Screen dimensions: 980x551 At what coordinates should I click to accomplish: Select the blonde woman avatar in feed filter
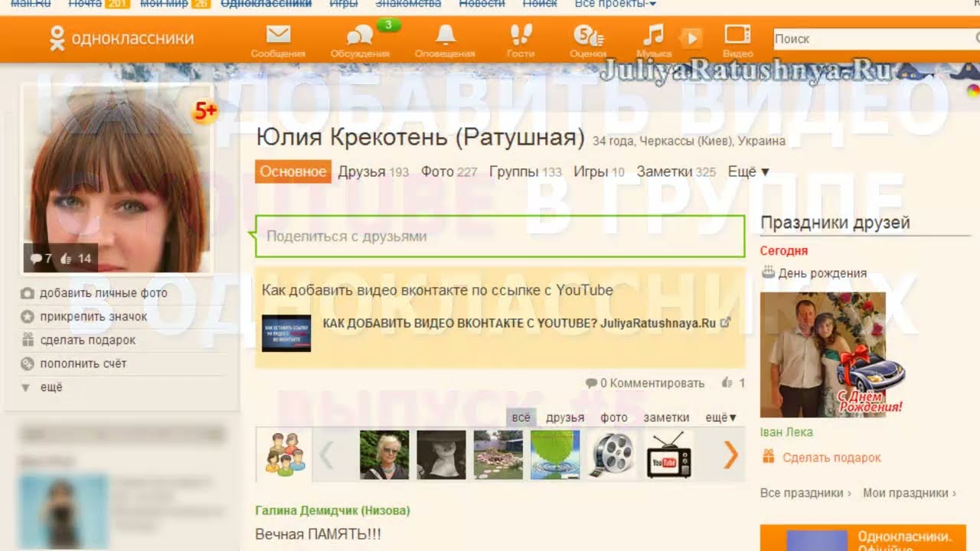(x=384, y=455)
